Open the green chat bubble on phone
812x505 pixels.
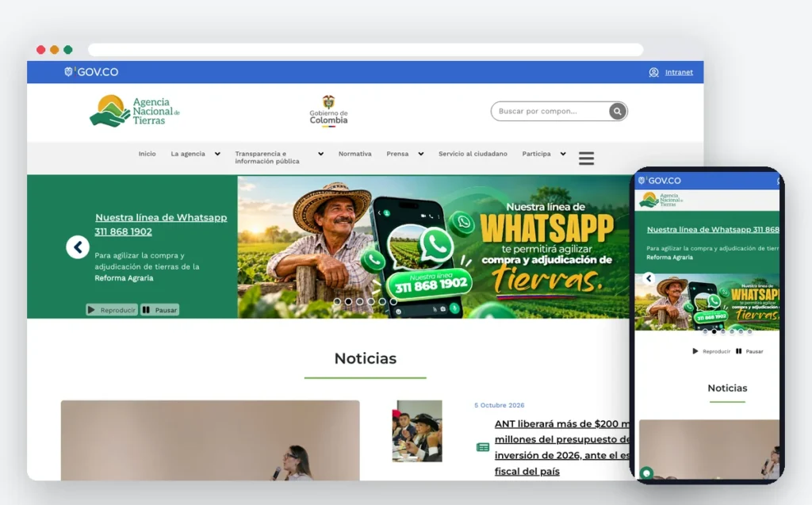(x=646, y=472)
